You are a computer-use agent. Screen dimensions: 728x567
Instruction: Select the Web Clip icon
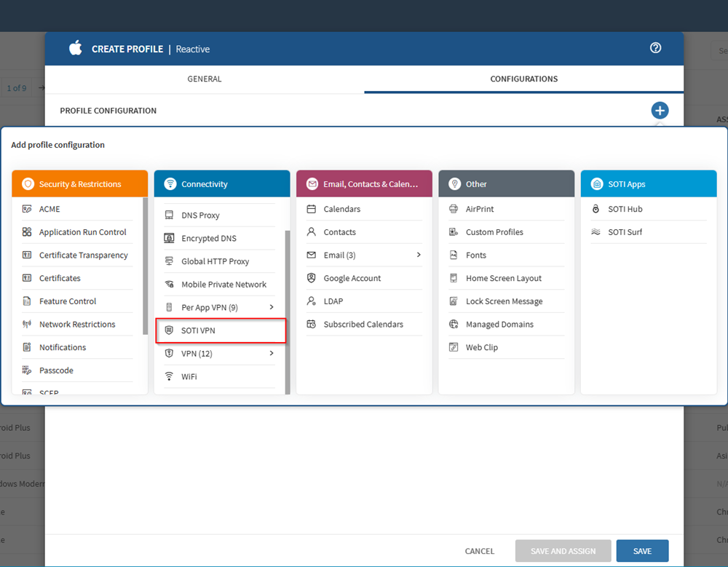(x=454, y=347)
